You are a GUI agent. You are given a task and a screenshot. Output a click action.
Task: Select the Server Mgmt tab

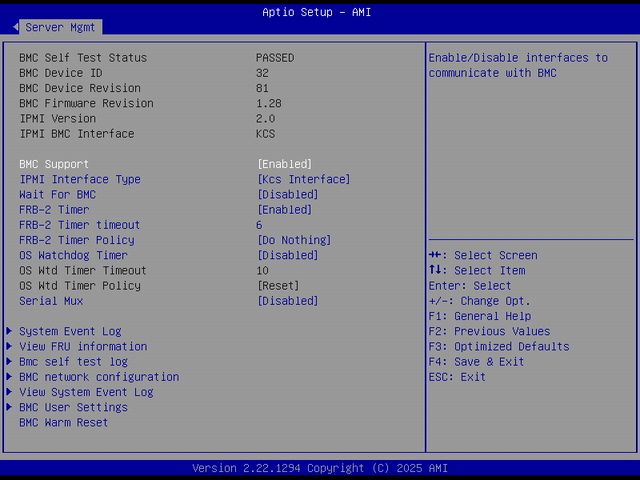click(x=60, y=27)
